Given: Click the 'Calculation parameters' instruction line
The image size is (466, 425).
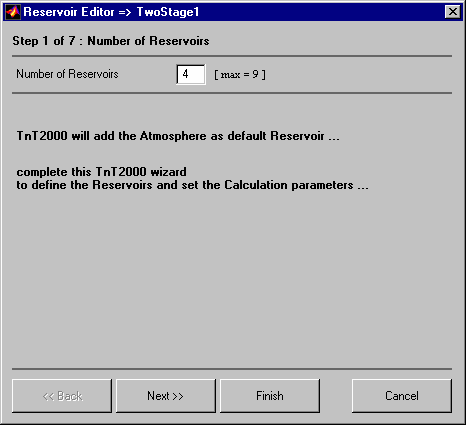Looking at the screenshot, I should tap(192, 185).
